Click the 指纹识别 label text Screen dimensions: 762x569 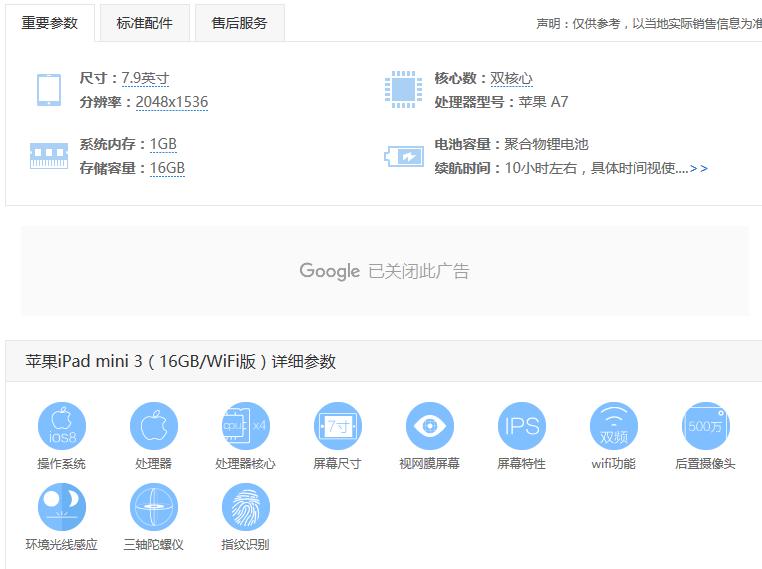[x=245, y=545]
